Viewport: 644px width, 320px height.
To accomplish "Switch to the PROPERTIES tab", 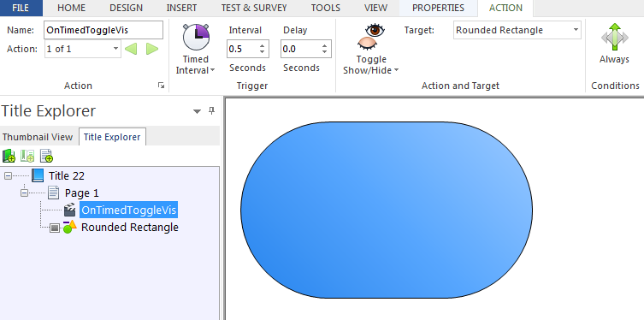I will click(438, 8).
